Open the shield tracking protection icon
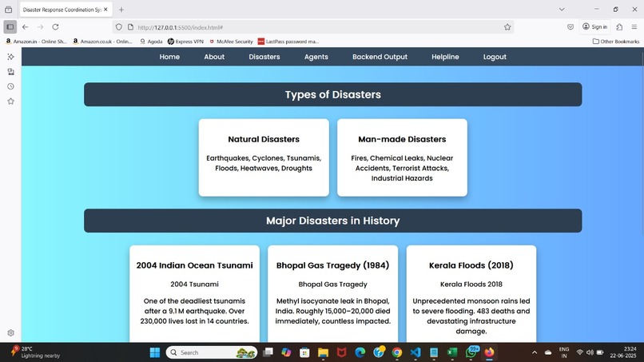The image size is (644, 362). [x=119, y=27]
